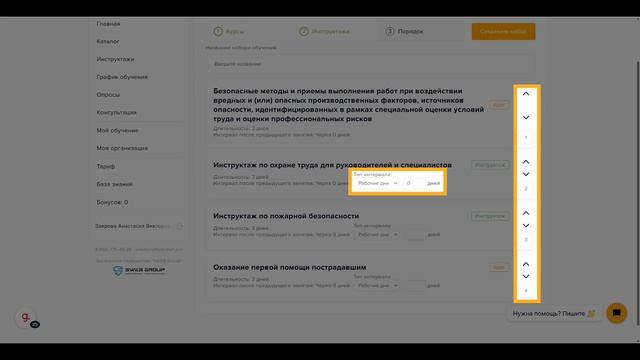Click the 'Оказание первой помощи пострадавшим' title
This screenshot has height=360, width=640.
click(289, 267)
